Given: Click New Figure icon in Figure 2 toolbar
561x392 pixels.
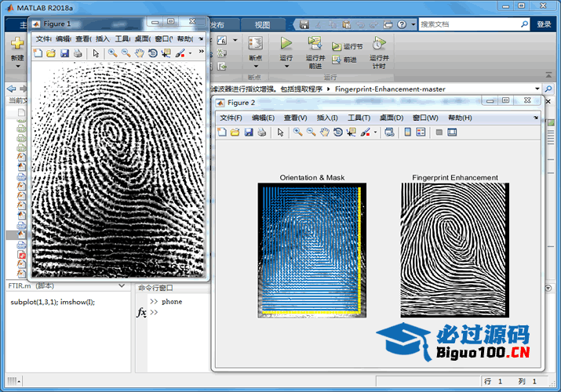Looking at the screenshot, I should click(x=222, y=132).
